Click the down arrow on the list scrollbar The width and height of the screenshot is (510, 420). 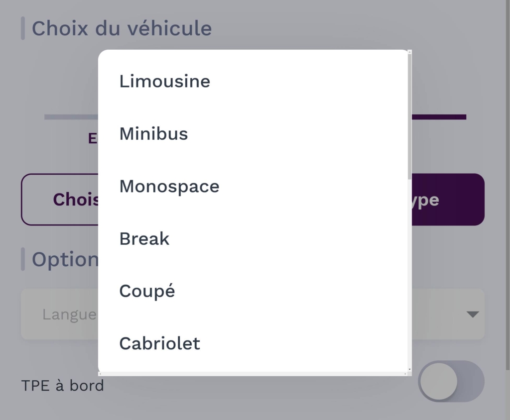[408, 370]
